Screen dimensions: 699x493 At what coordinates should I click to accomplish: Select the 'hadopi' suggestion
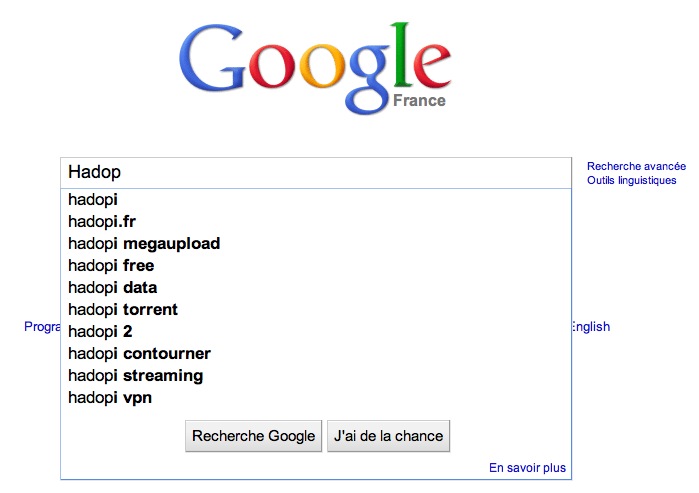pos(93,200)
